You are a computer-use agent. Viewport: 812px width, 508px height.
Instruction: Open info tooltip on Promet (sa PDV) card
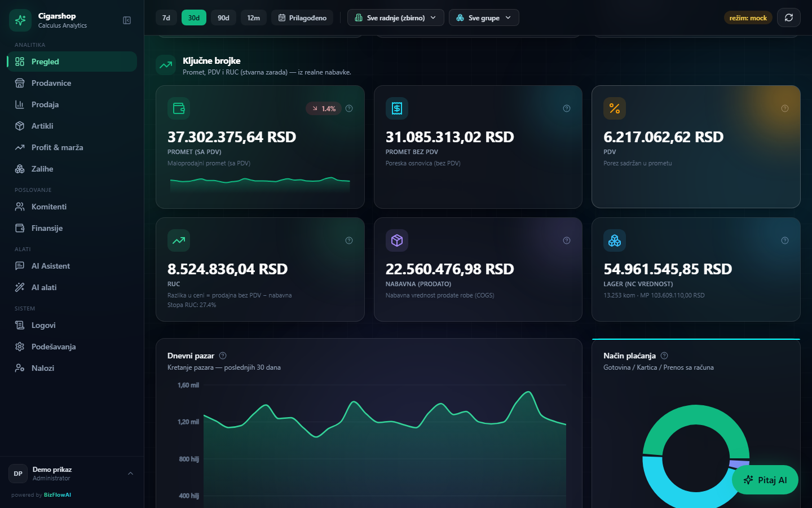(349, 108)
